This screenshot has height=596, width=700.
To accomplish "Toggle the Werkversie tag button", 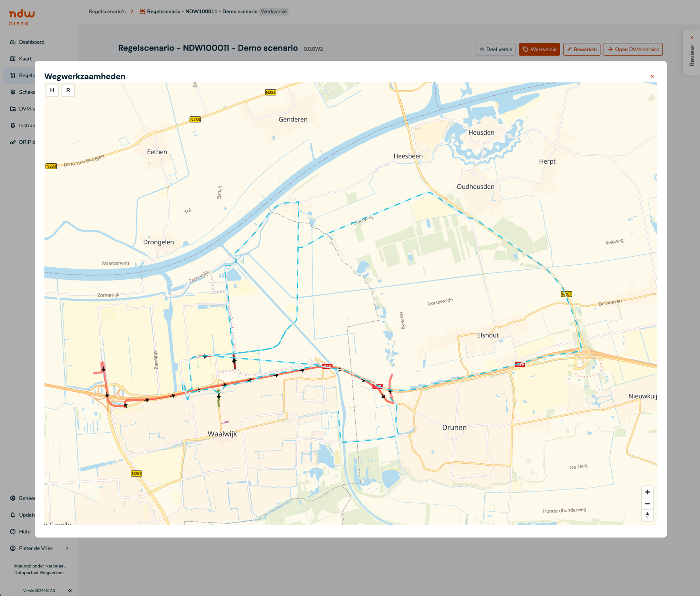I will [539, 49].
